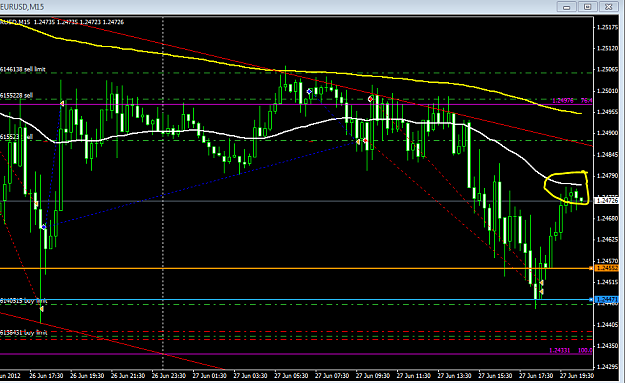
Task: Click price scale value 1.25065
Action: coord(607,69)
